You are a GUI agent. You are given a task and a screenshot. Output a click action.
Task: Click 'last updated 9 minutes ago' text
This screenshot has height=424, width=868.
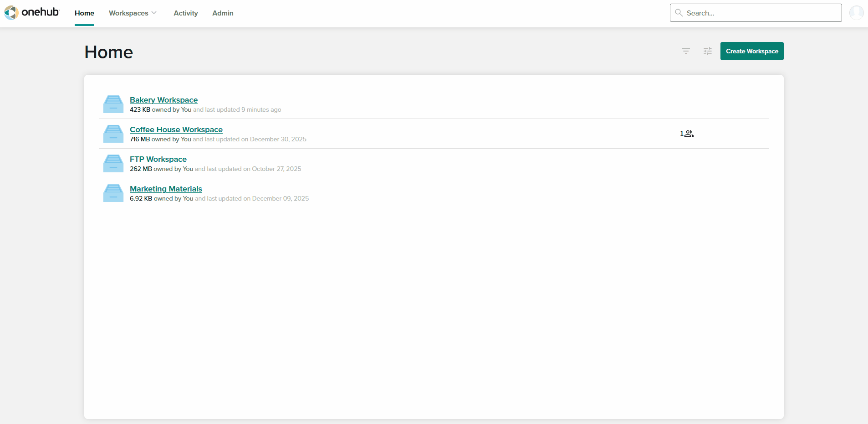pos(243,110)
